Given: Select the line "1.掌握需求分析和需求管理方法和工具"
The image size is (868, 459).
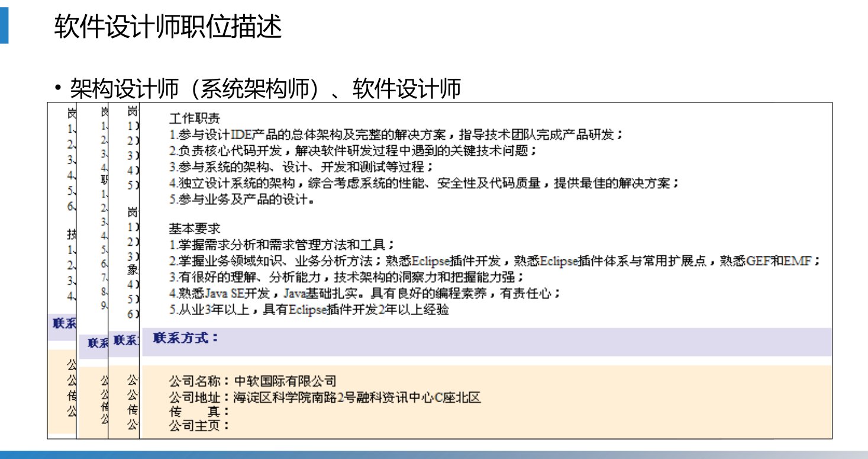Looking at the screenshot, I should tap(282, 245).
